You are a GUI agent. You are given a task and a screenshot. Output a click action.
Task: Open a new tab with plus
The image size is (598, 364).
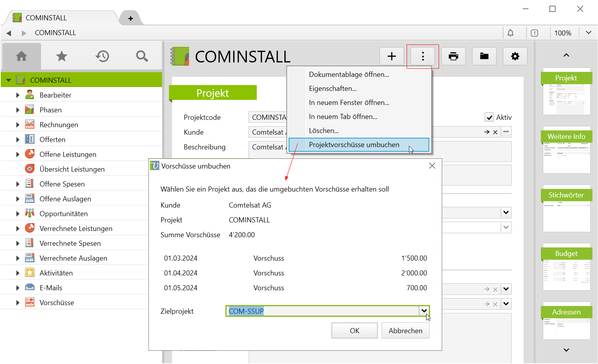(x=130, y=18)
